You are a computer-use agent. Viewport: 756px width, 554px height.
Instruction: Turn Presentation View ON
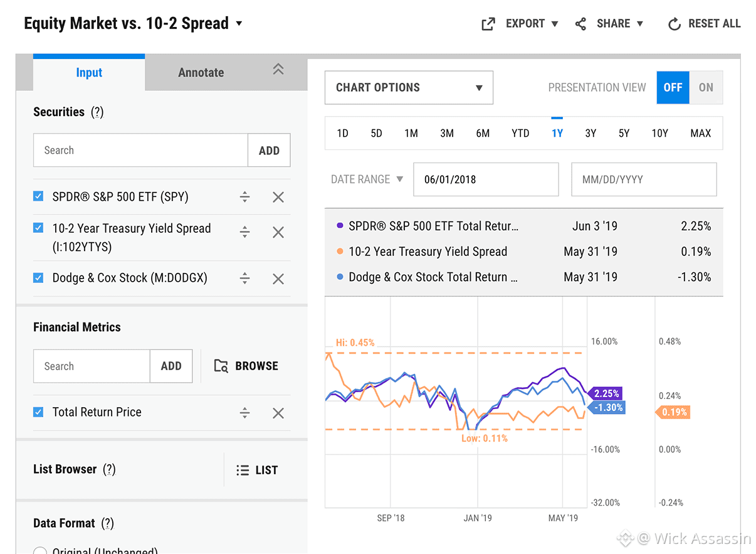coord(706,87)
